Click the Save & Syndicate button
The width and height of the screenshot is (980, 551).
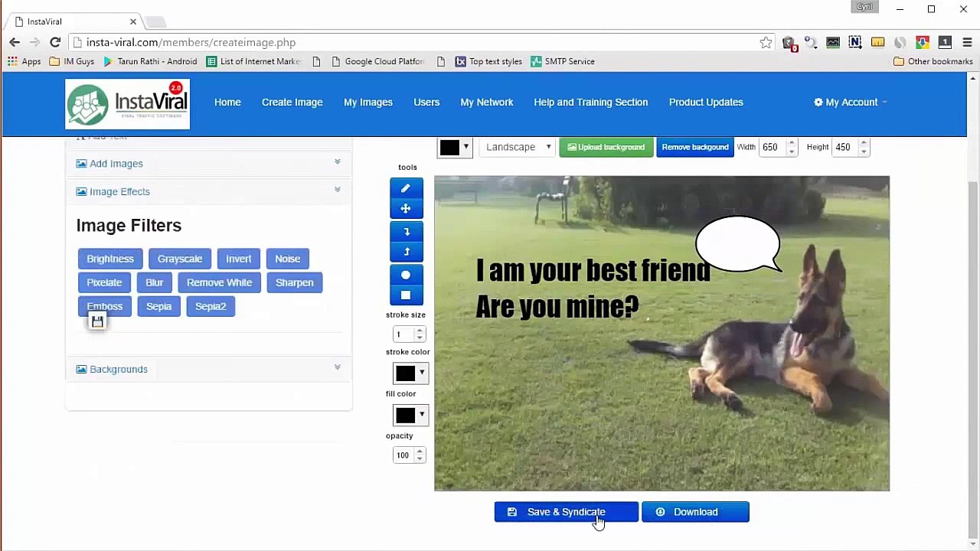pyautogui.click(x=566, y=512)
